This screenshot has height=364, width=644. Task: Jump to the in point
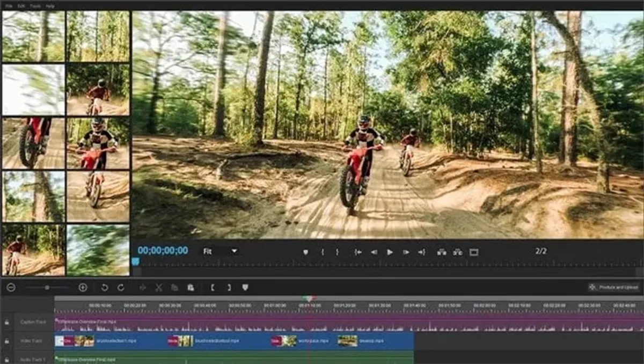[x=358, y=252]
